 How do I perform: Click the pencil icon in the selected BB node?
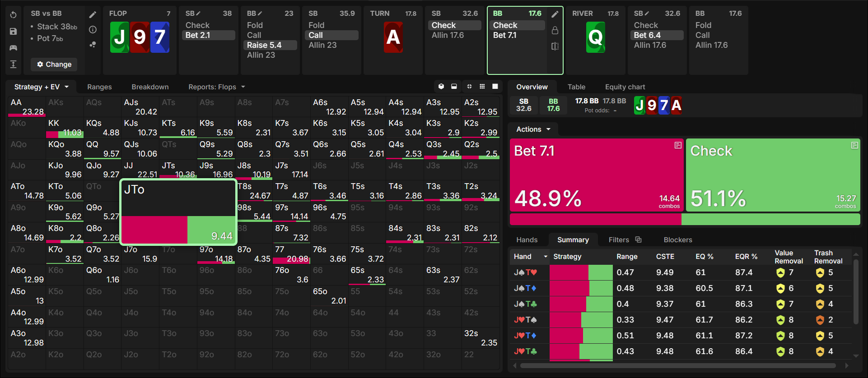(x=555, y=14)
